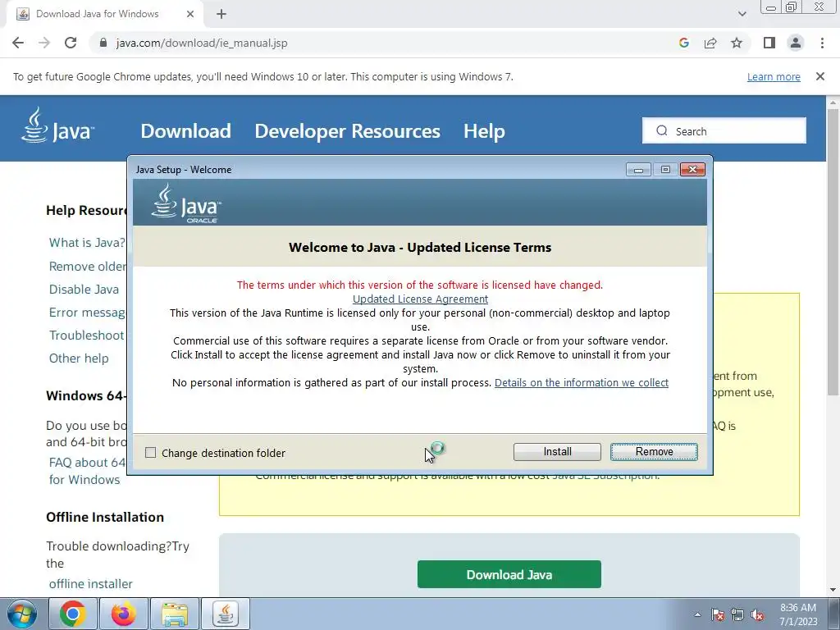Viewport: 840px width, 630px height.
Task: Minimize the Java Setup dialog
Action: (638, 170)
